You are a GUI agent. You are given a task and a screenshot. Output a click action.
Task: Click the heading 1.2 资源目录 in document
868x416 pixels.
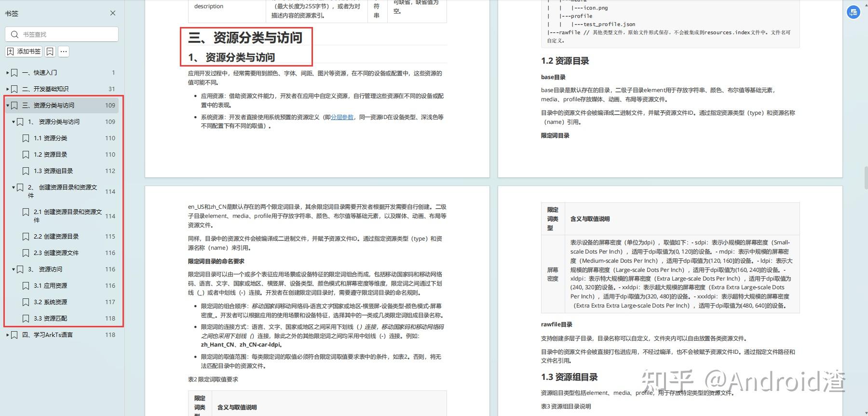click(565, 61)
